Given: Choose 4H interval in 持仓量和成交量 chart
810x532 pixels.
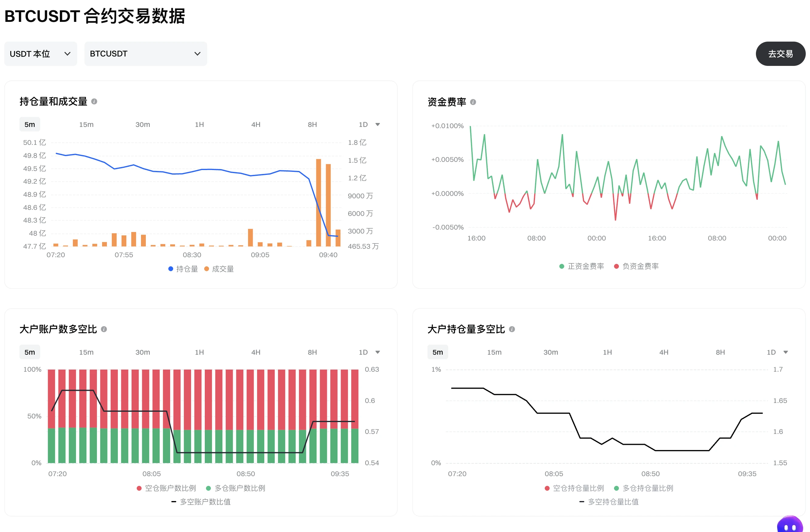Looking at the screenshot, I should point(256,124).
